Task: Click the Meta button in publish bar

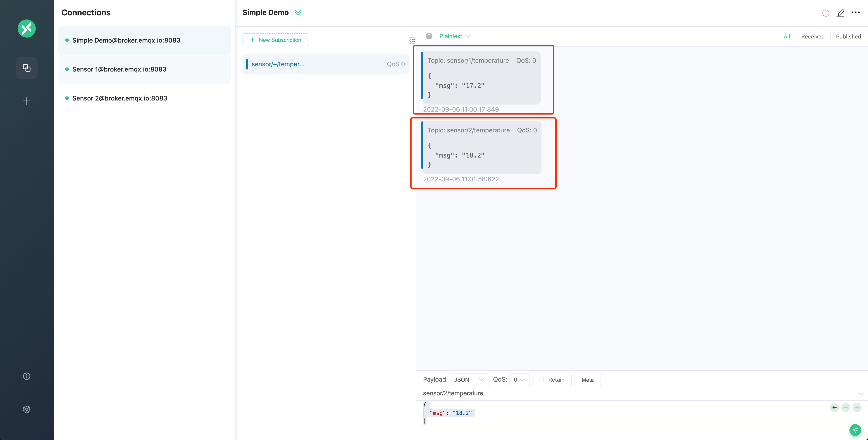Action: coord(587,379)
